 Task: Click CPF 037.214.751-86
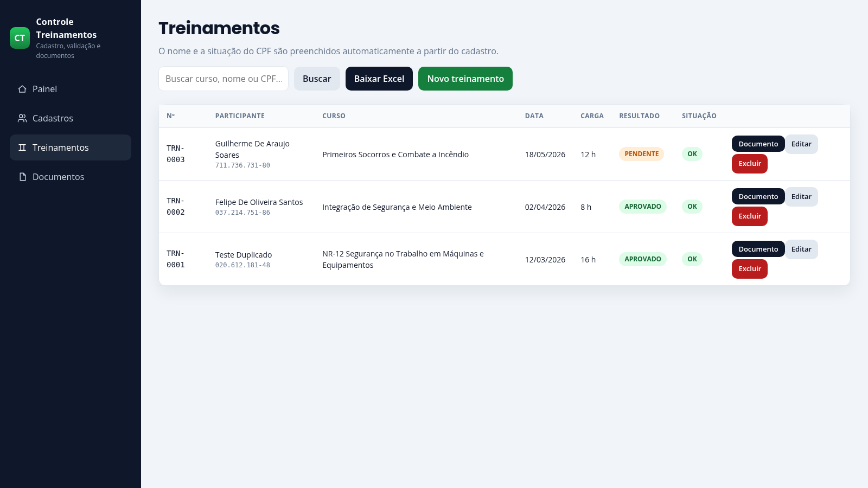pyautogui.click(x=242, y=213)
